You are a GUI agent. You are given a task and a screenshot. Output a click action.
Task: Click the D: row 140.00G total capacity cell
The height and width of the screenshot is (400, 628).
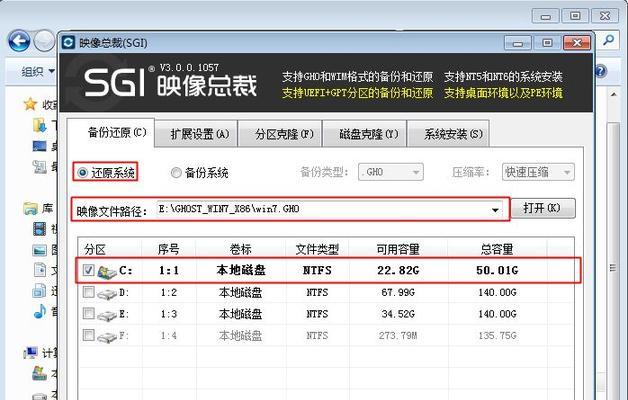[497, 293]
